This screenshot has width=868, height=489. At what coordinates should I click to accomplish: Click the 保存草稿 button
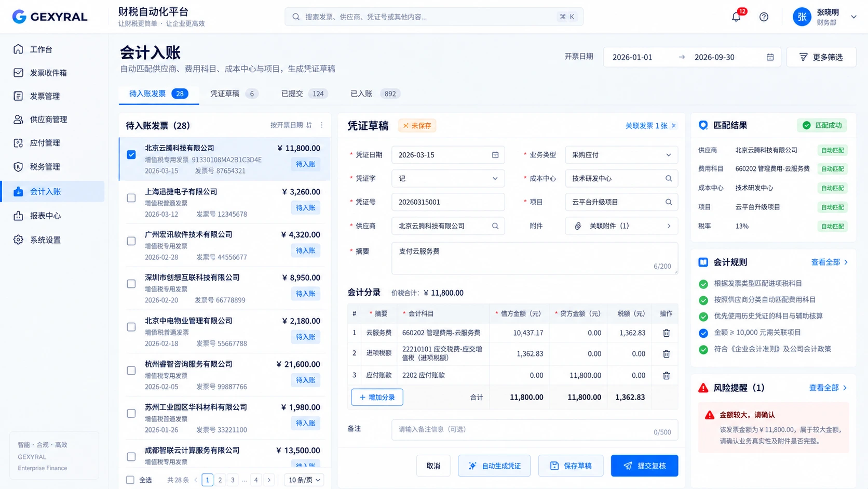click(571, 466)
